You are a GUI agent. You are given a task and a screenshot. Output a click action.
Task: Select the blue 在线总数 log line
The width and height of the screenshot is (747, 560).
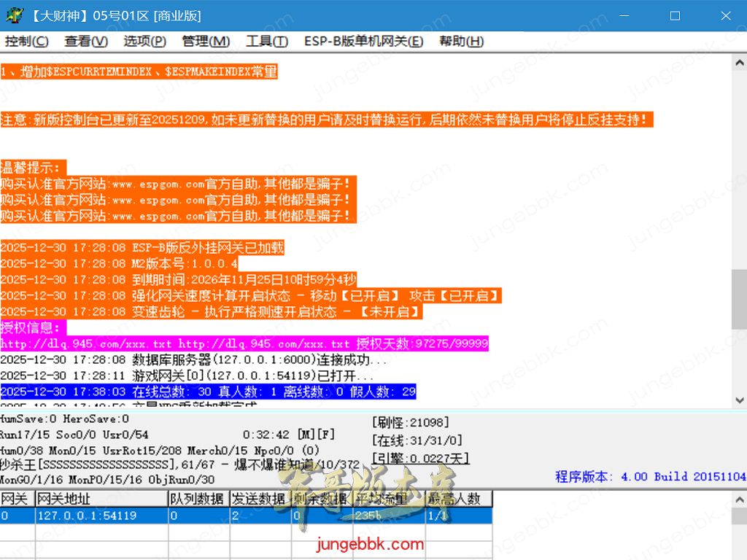pyautogui.click(x=208, y=392)
